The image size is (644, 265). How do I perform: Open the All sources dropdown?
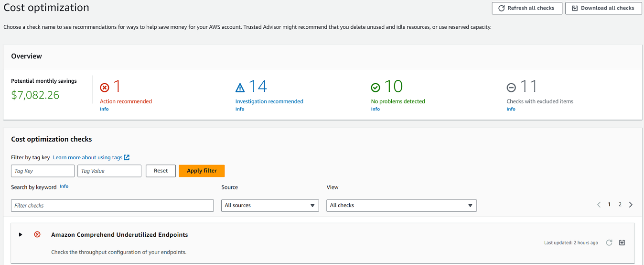[270, 205]
